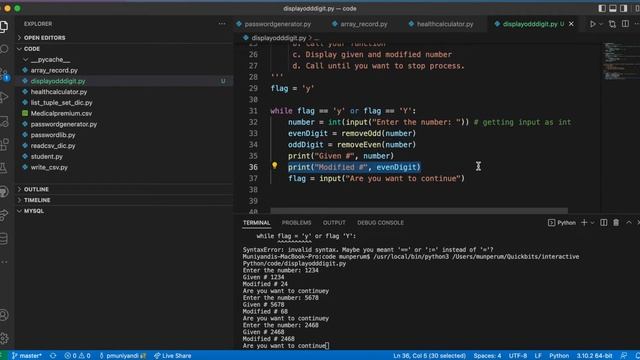Expand the Open Editors section
640x360 pixels.
tap(44, 38)
